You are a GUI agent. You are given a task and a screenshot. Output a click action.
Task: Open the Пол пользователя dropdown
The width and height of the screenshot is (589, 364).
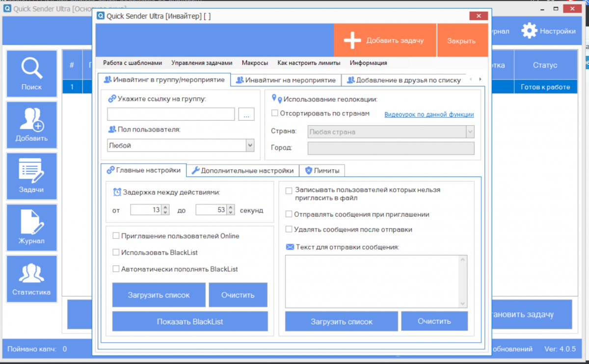coord(250,145)
